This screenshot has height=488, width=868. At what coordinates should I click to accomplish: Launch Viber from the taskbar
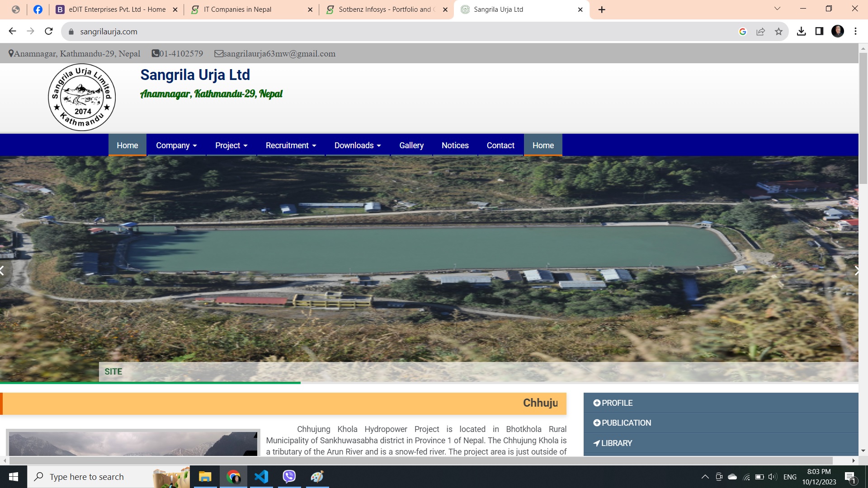point(289,477)
